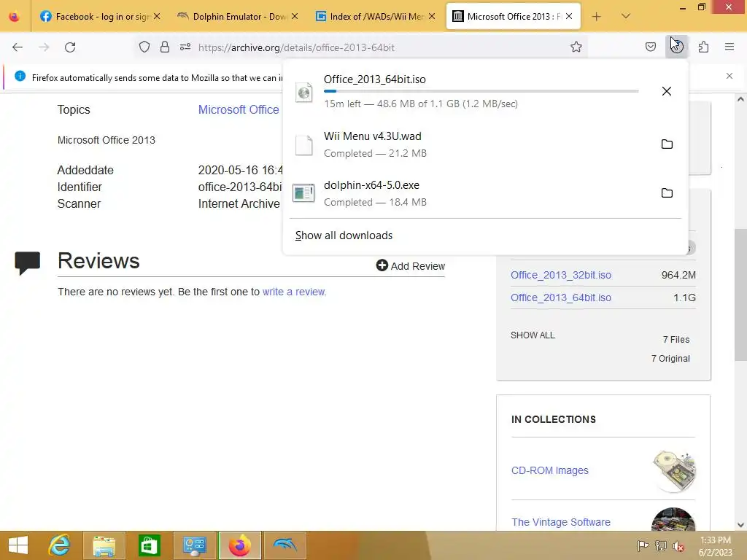Open the Action Center flag icon
Viewport: 747px width, 560px height.
point(643,545)
